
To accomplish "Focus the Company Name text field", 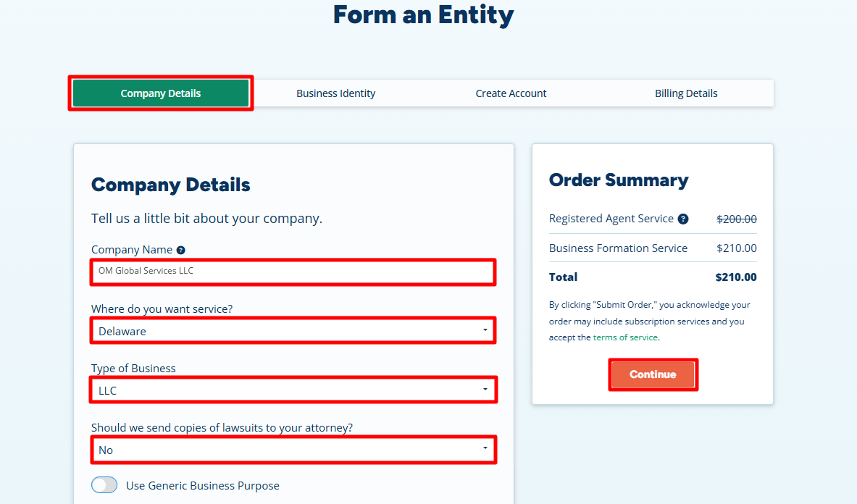I will (293, 271).
